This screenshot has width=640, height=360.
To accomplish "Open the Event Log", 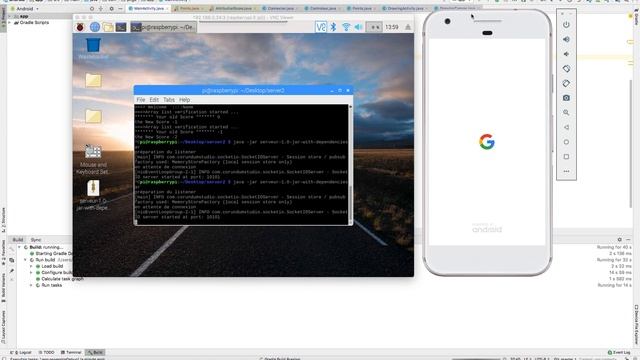I will [x=619, y=352].
